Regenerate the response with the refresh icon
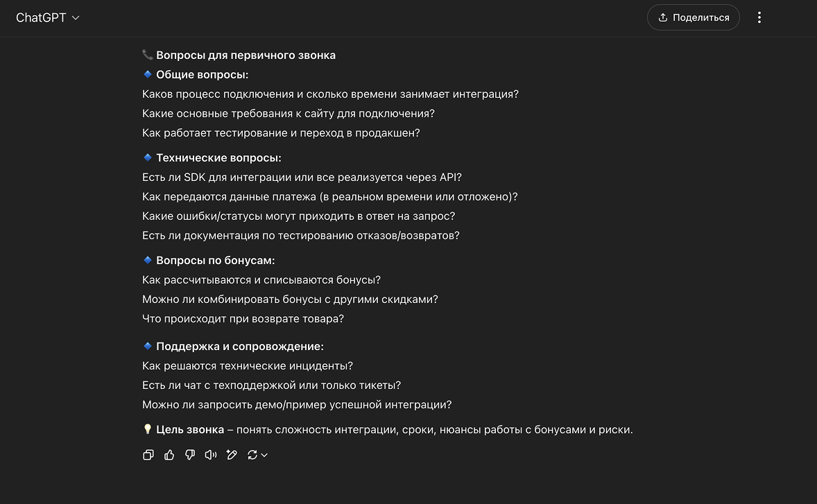This screenshot has width=817, height=504. coord(252,455)
